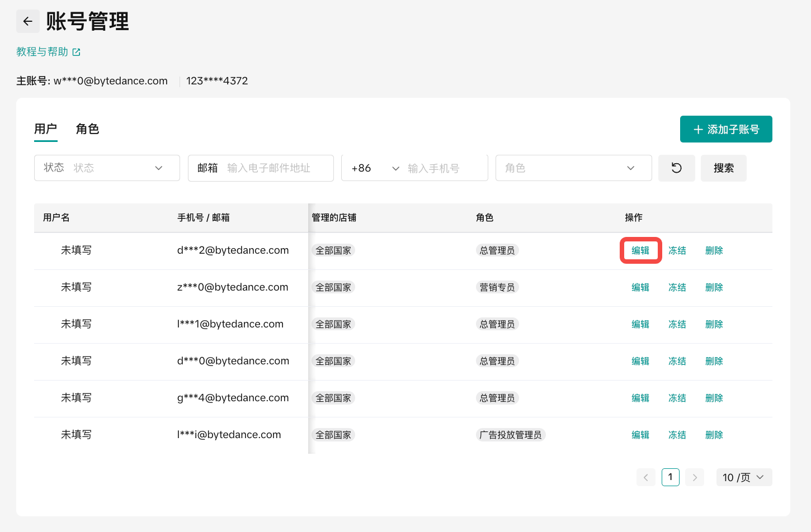The height and width of the screenshot is (532, 811).
Task: Click page number 1 in pagination
Action: pos(670,477)
